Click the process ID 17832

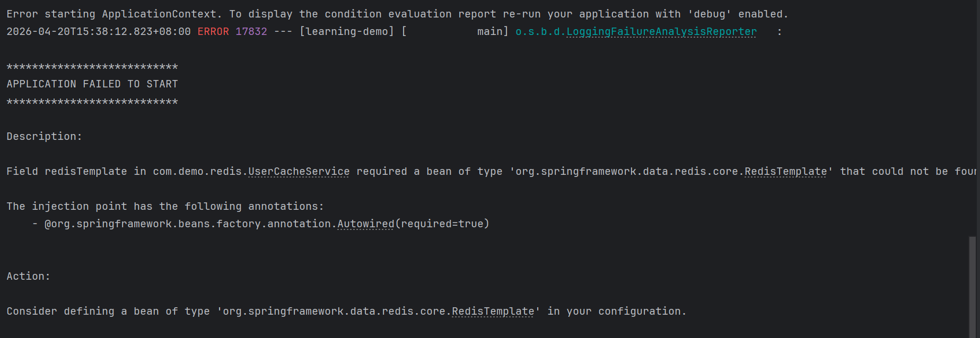click(x=251, y=32)
